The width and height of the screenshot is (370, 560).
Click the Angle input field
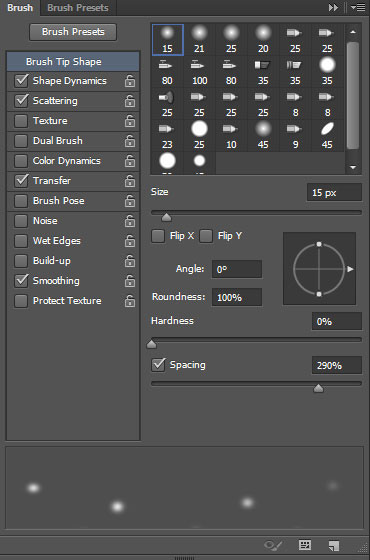point(237,269)
